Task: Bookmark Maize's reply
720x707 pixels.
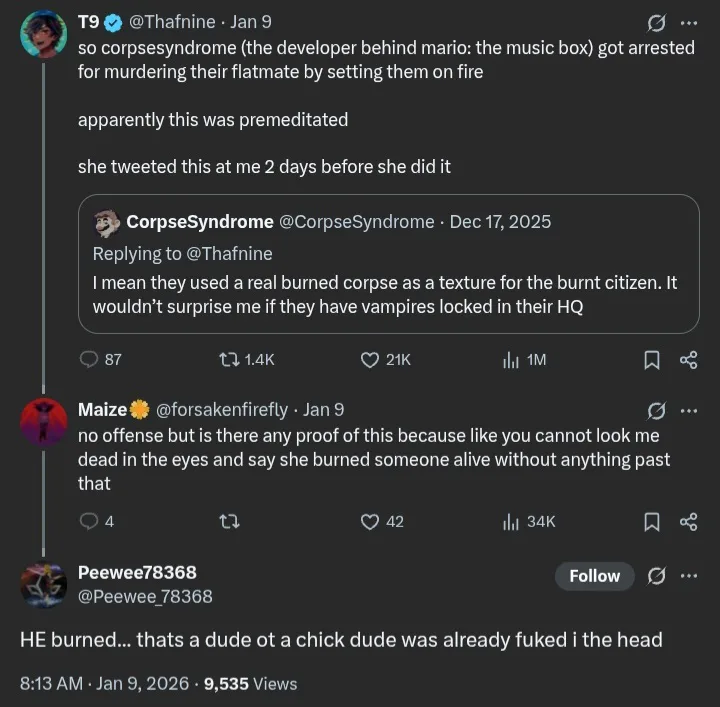Action: pyautogui.click(x=651, y=521)
